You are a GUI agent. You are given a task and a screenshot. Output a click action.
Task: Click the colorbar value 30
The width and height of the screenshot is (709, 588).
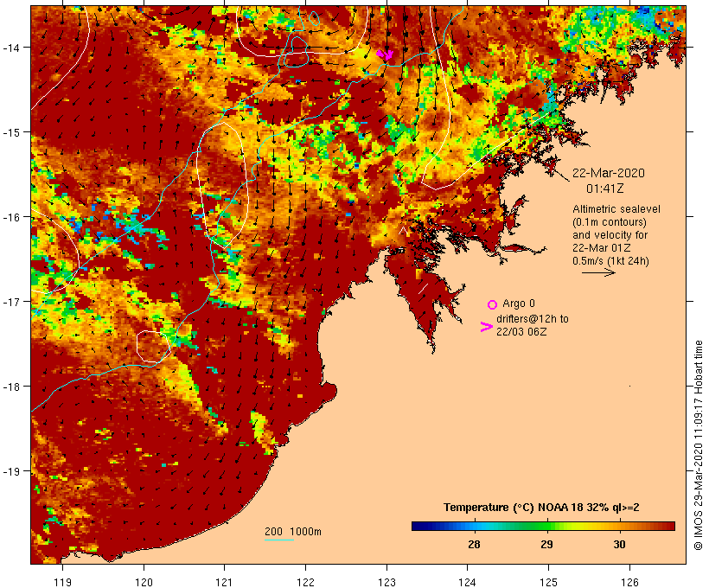(x=619, y=545)
